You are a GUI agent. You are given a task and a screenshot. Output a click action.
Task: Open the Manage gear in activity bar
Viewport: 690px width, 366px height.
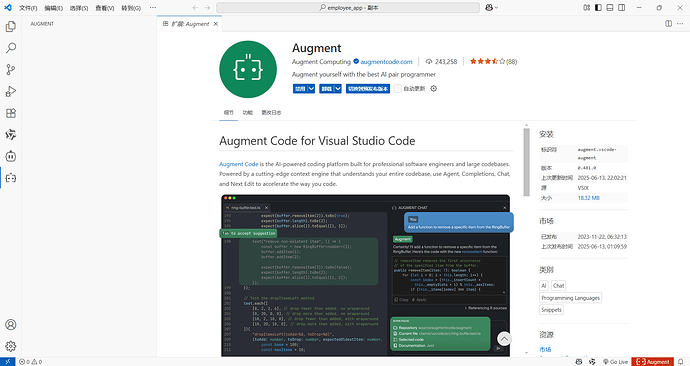11,346
